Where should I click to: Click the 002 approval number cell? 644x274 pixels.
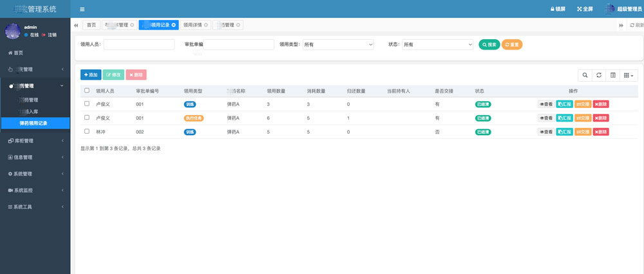tap(140, 132)
